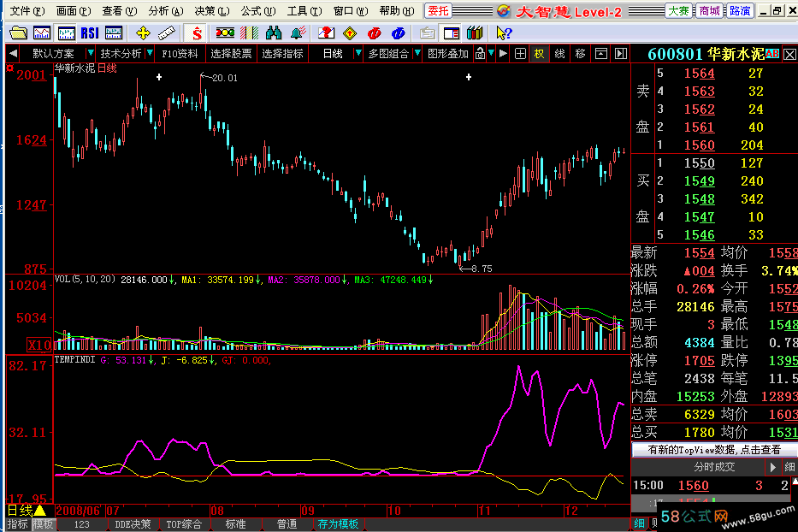Viewport: 798px width, 532px height.
Task: Toggle the X10 volume scale box
Action: click(x=39, y=346)
